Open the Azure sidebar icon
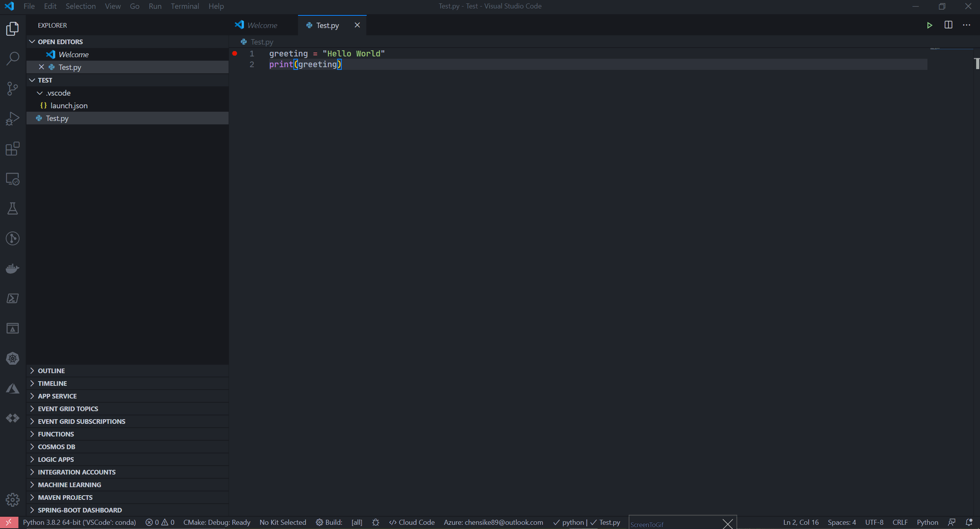 point(13,388)
